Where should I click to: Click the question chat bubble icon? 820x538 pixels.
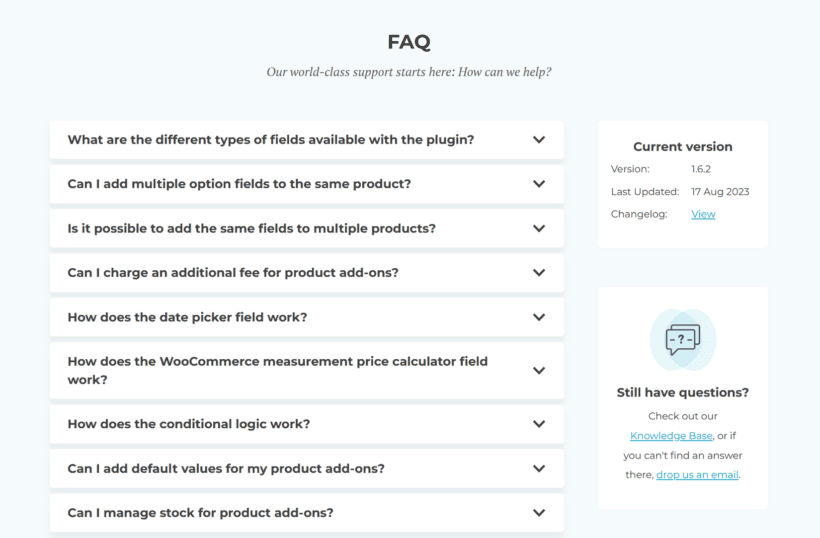point(682,340)
